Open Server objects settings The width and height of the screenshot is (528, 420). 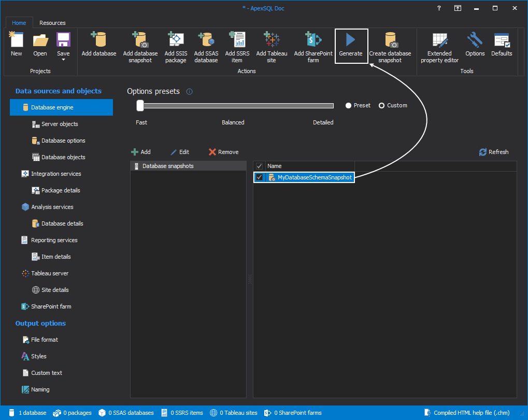coord(55,124)
